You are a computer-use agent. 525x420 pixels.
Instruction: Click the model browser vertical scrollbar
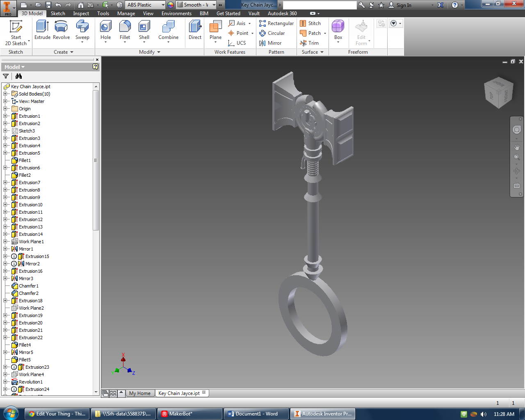(96, 160)
